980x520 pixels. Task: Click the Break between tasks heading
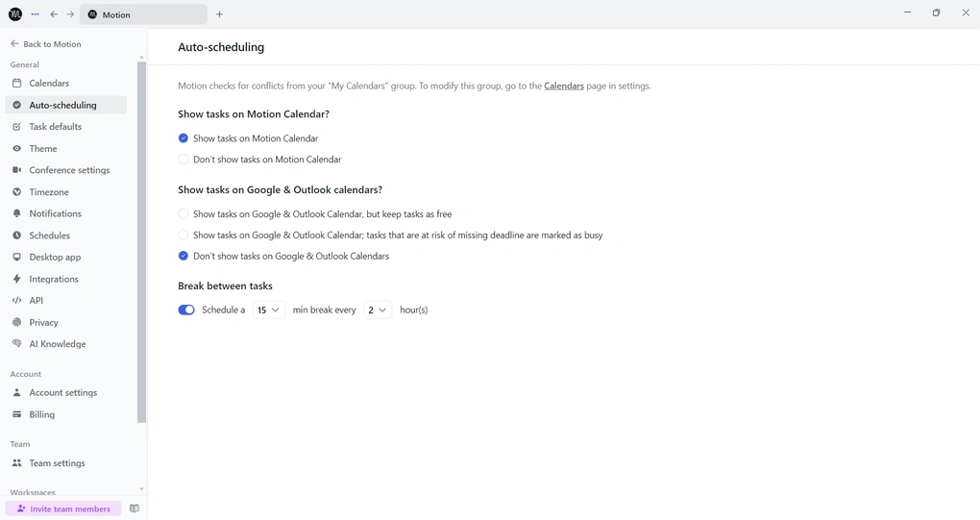[225, 285]
